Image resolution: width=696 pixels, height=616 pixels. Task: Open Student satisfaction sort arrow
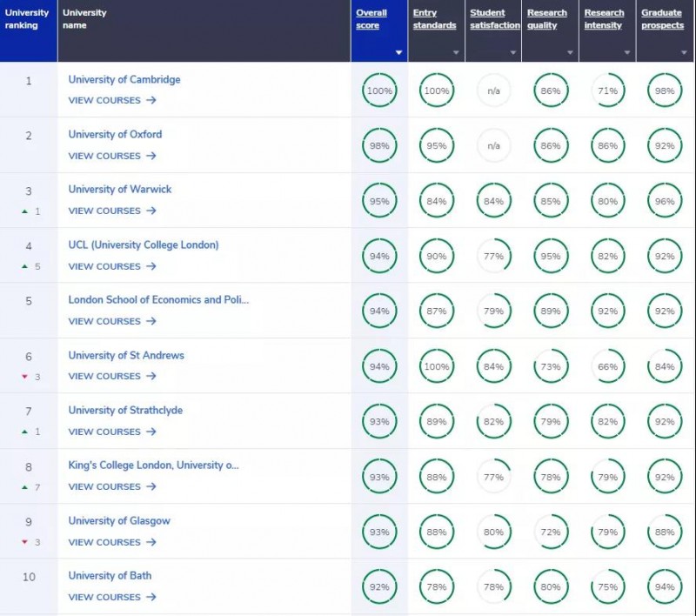point(513,52)
